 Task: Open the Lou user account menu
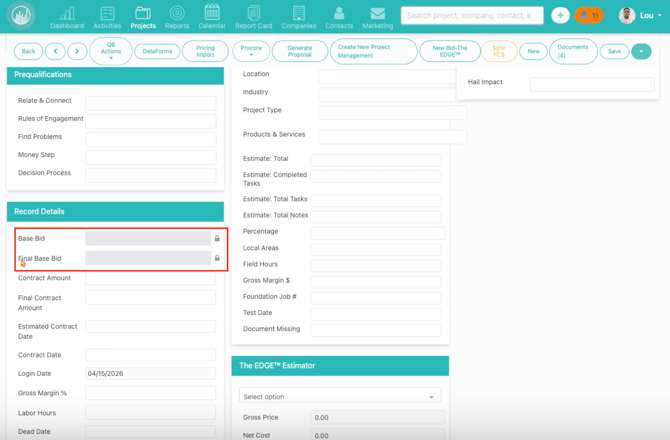coord(641,16)
